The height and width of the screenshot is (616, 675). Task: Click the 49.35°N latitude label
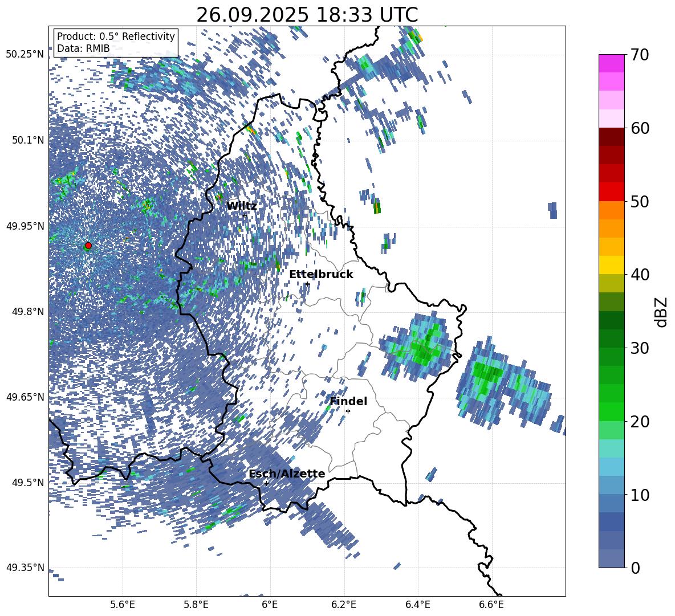(x=25, y=568)
